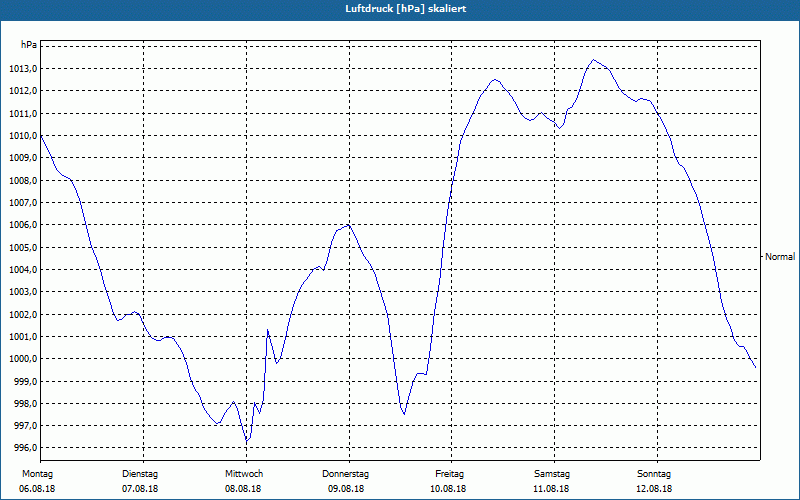This screenshot has height=500, width=800.
Task: Click the 'hPa' unit label on the axis
Action: tap(29, 45)
